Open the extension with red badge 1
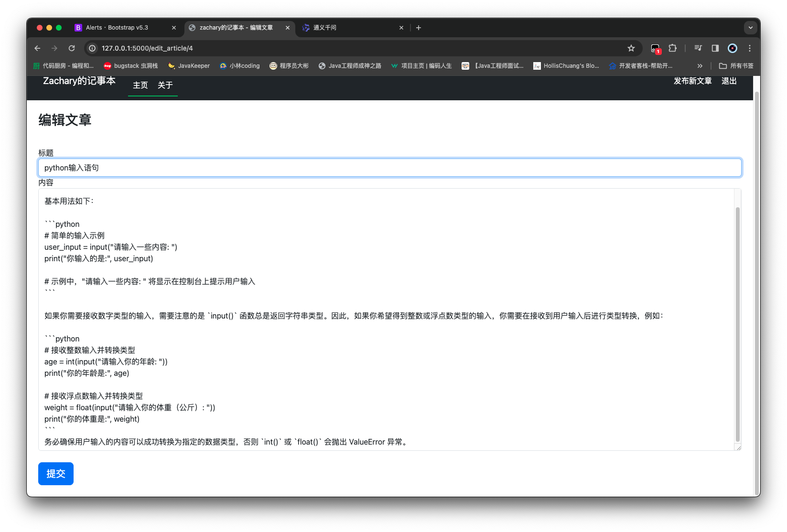The height and width of the screenshot is (532, 787). [656, 48]
